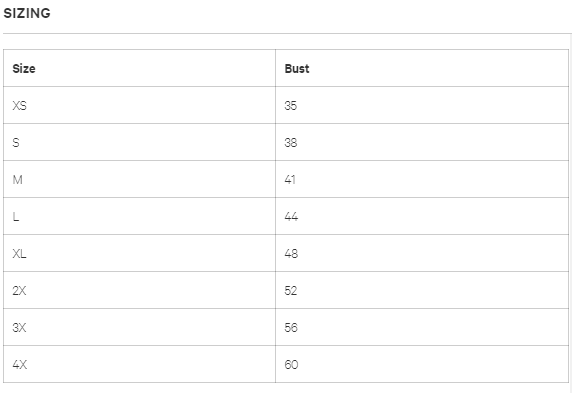Viewport: 572px width, 393px height.
Task: Select the M size cell
Action: pyautogui.click(x=139, y=179)
